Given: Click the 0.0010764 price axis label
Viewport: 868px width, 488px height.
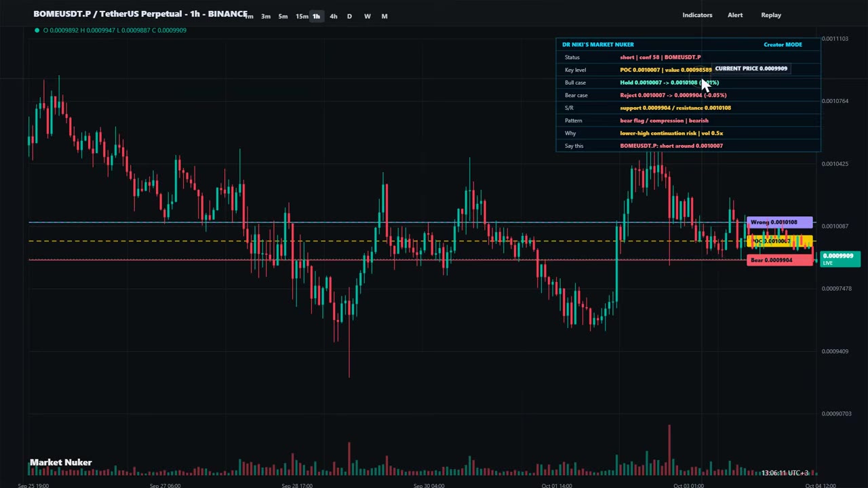Looking at the screenshot, I should 835,101.
